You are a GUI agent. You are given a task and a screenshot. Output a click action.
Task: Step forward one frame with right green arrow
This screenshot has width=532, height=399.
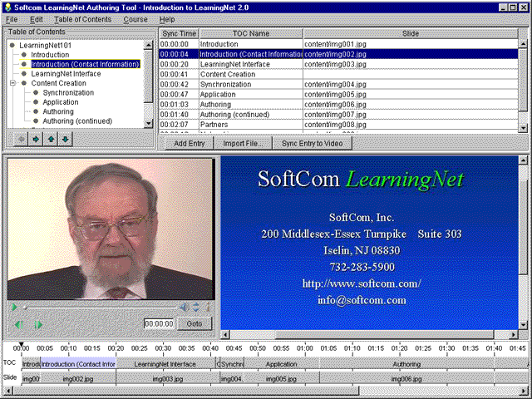38,325
